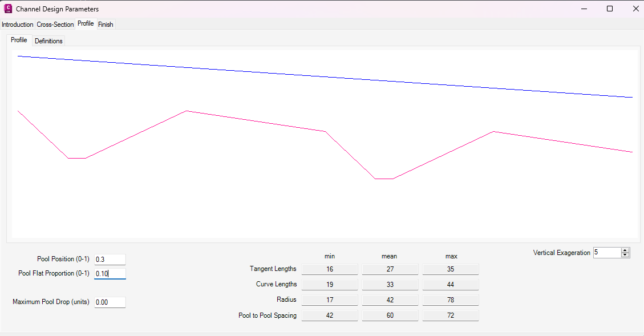Select the Definitions sub-tab
This screenshot has width=644, height=336.
[48, 41]
